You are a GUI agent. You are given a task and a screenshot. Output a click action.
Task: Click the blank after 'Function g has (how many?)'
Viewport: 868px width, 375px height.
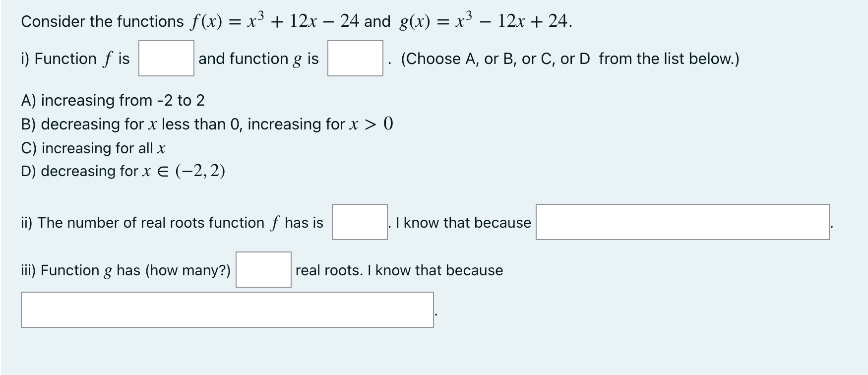tap(263, 270)
